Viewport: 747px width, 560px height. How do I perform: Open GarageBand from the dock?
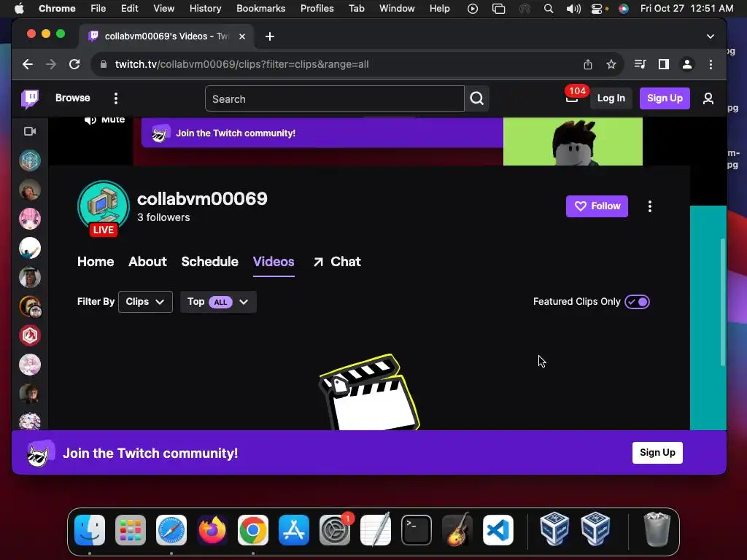pyautogui.click(x=457, y=530)
